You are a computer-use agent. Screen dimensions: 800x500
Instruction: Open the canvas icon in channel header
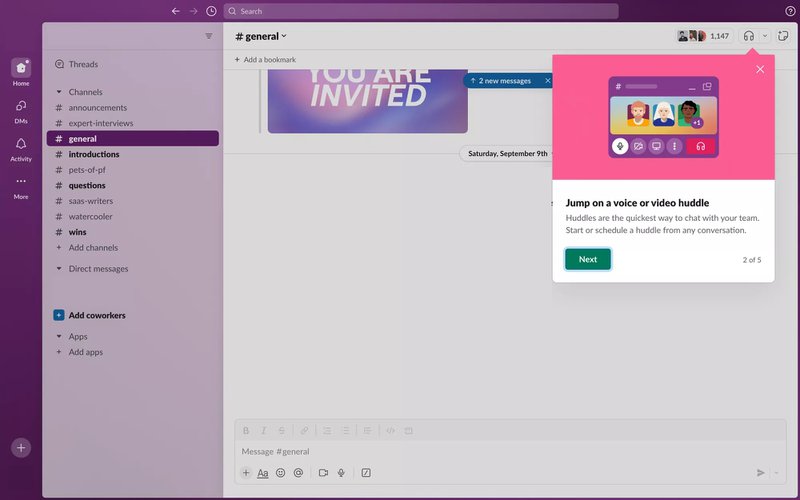click(782, 36)
